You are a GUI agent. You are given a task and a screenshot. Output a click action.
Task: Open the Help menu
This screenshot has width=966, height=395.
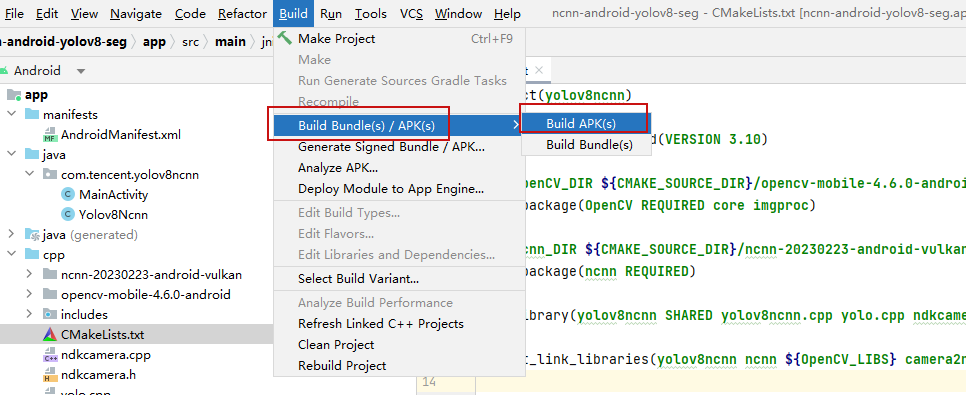click(507, 14)
